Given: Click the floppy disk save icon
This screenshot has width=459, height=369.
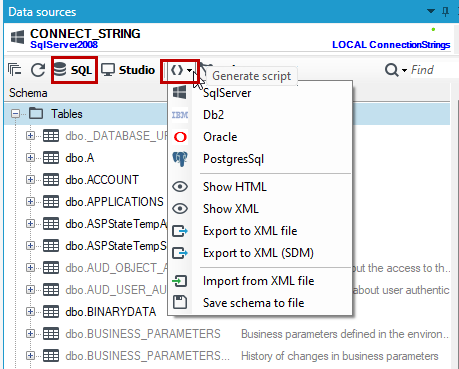Looking at the screenshot, I should point(180,303).
